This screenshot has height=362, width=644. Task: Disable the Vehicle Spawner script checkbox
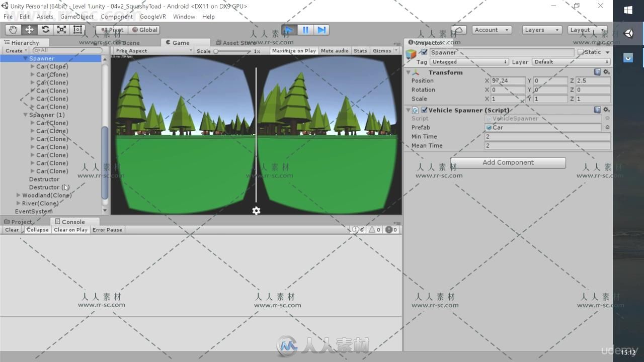point(424,110)
